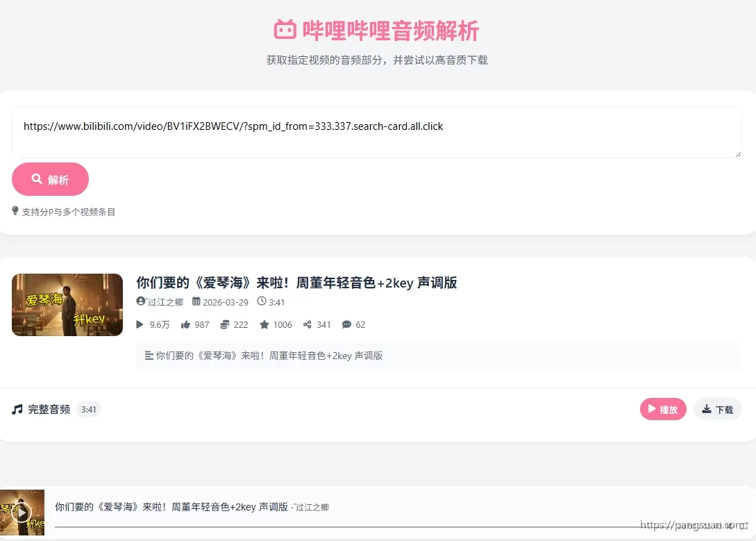Open the comments icon showing 62
The image size is (756, 541).
click(x=345, y=324)
